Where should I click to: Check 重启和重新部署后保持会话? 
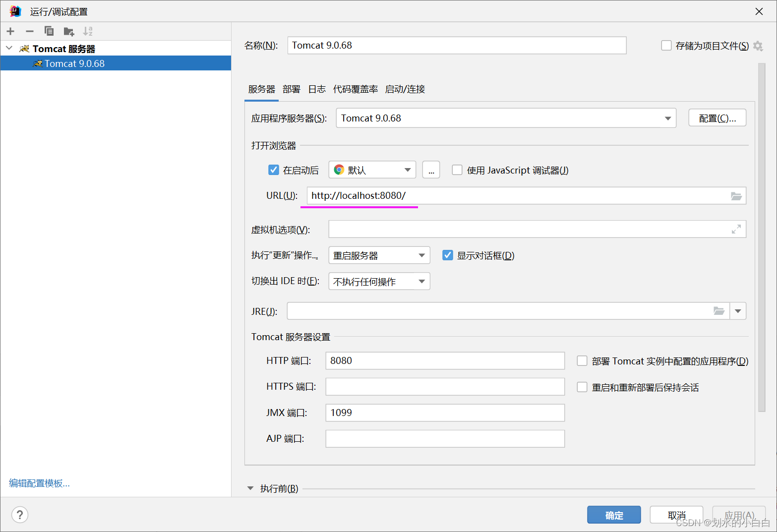[x=582, y=387]
